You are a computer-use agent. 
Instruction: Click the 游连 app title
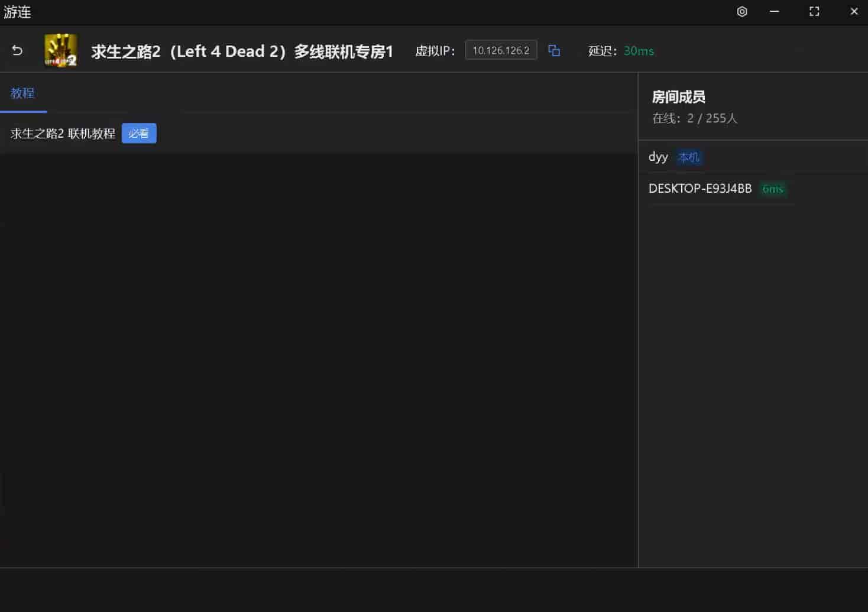(17, 12)
